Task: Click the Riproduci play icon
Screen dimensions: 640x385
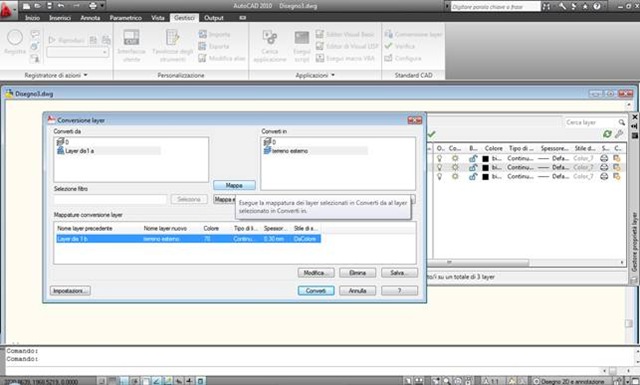Action: coord(52,40)
